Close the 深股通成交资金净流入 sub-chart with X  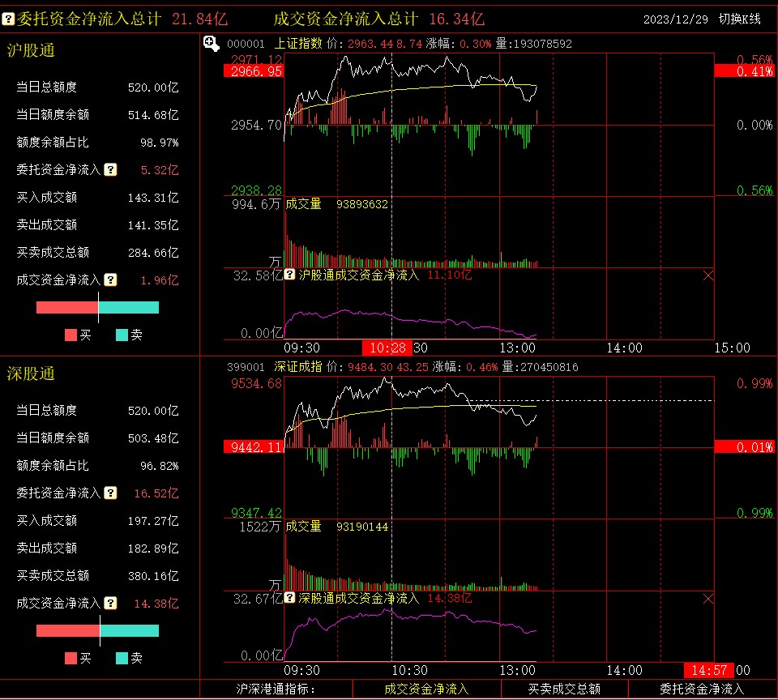click(708, 599)
